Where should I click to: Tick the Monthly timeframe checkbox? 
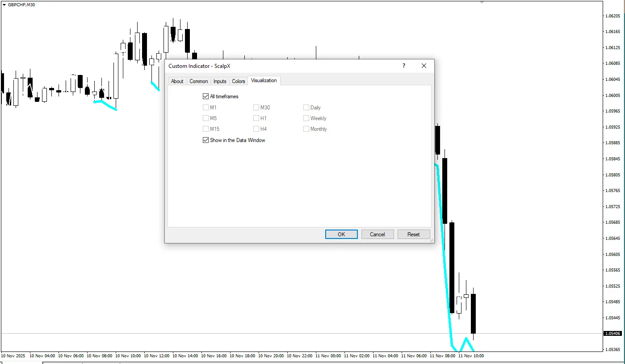click(x=306, y=129)
